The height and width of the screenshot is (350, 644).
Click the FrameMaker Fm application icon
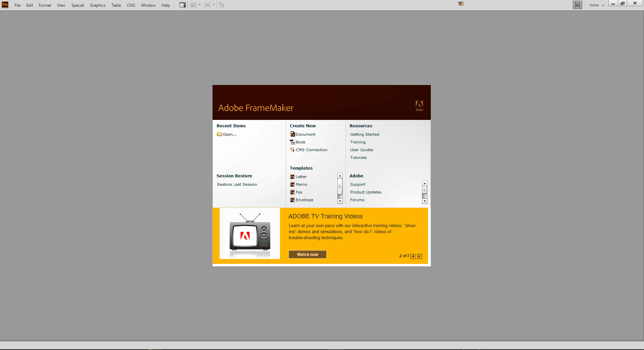tap(5, 5)
